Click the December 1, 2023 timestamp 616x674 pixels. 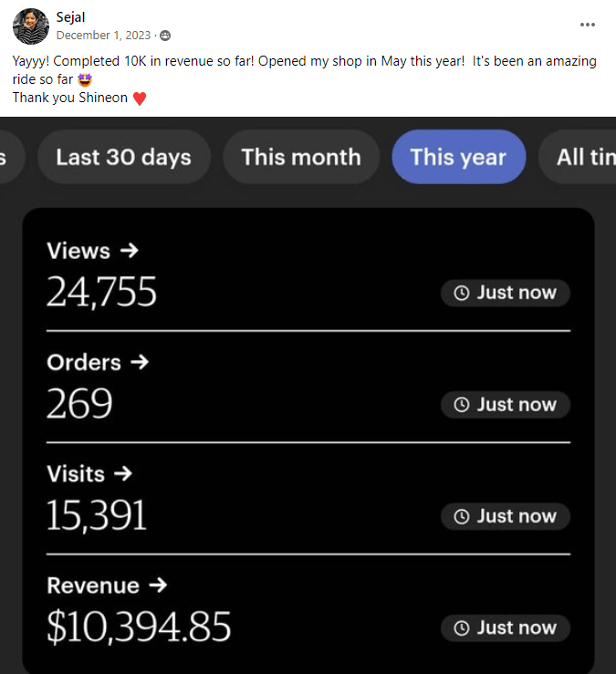[x=103, y=36]
